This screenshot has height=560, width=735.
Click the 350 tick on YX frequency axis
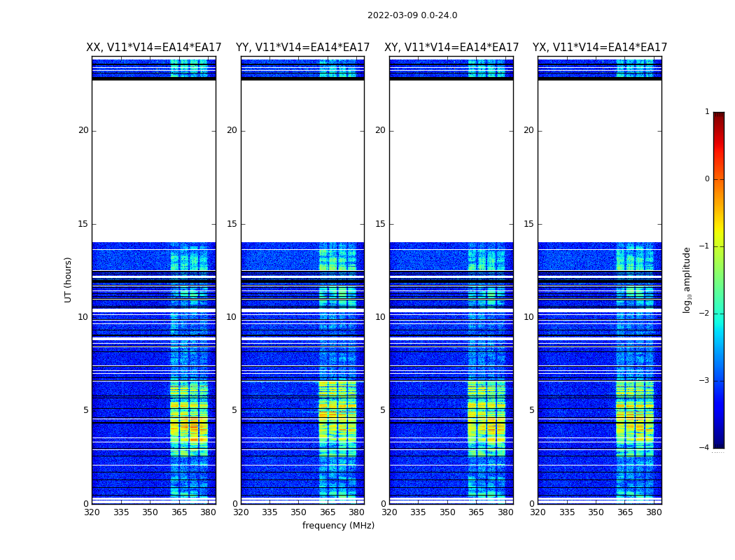point(596,512)
